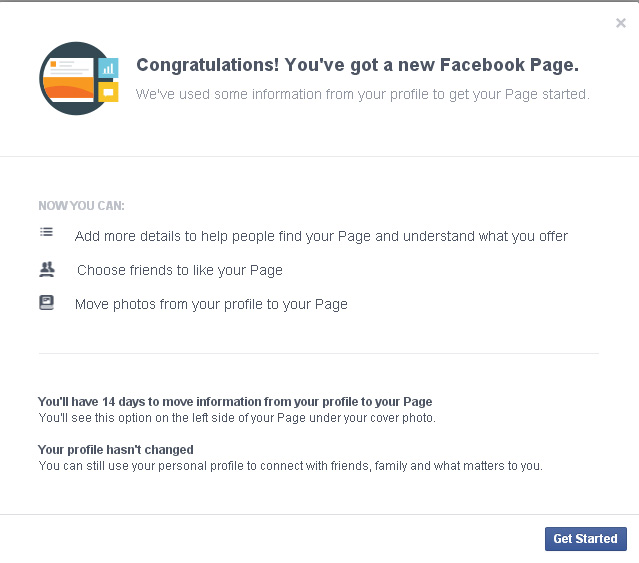Click the photo album icon
Image resolution: width=639 pixels, height=563 pixels.
point(46,303)
